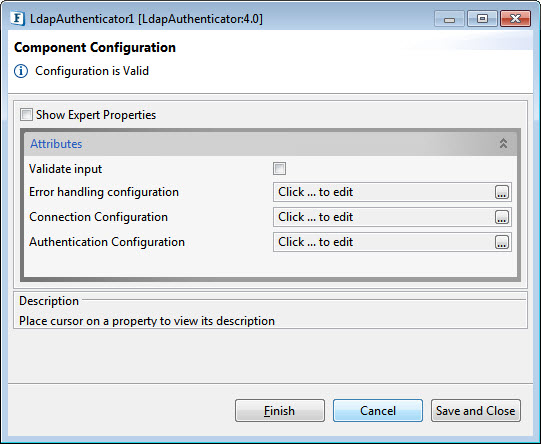Minimize the LdapAuthenticator1 dialog window

[450, 19]
